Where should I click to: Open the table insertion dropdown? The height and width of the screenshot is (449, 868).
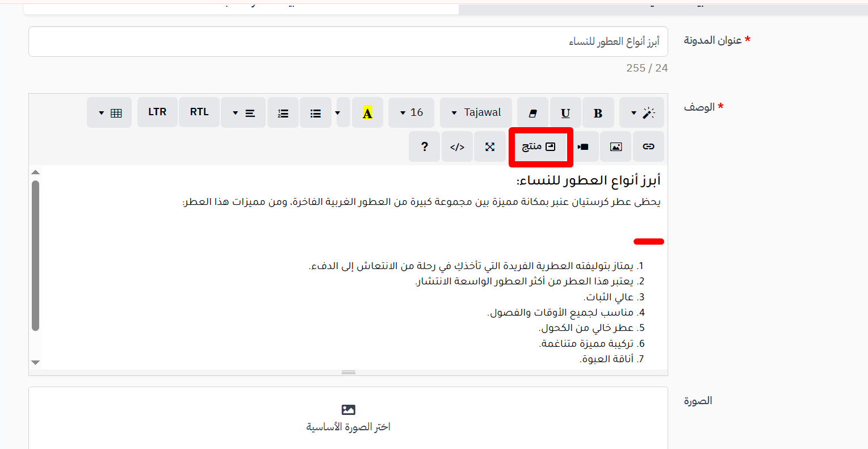pyautogui.click(x=110, y=112)
